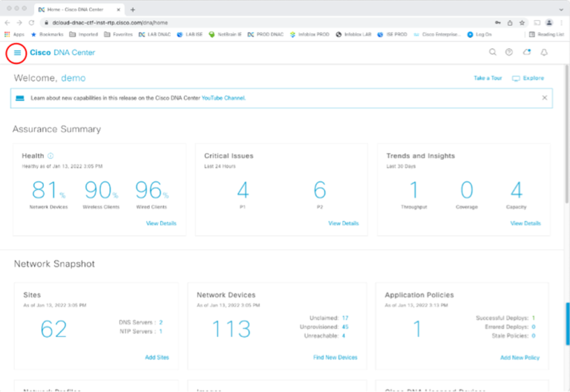Click the P1 critical issues count 4
Image resolution: width=570 pixels, height=392 pixels.
pos(243,190)
